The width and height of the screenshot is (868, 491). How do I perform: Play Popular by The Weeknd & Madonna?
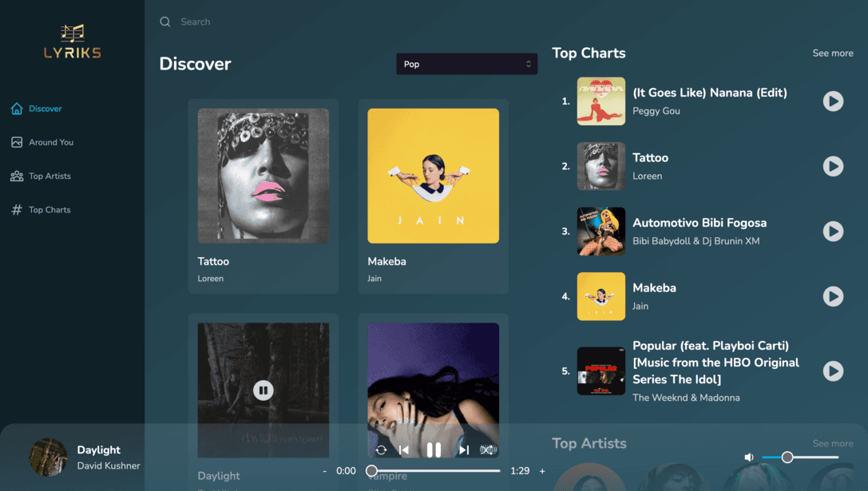point(833,370)
